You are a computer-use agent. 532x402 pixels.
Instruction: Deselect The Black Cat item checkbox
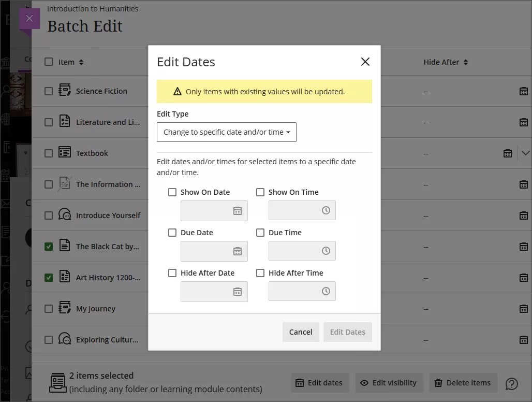[48, 246]
